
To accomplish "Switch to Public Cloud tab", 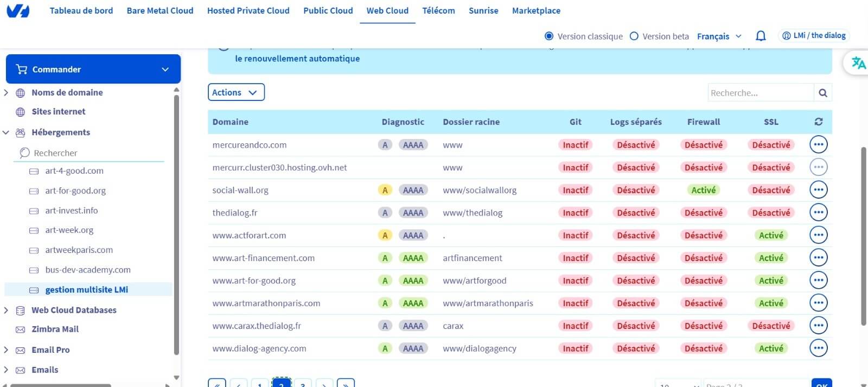I will (328, 10).
